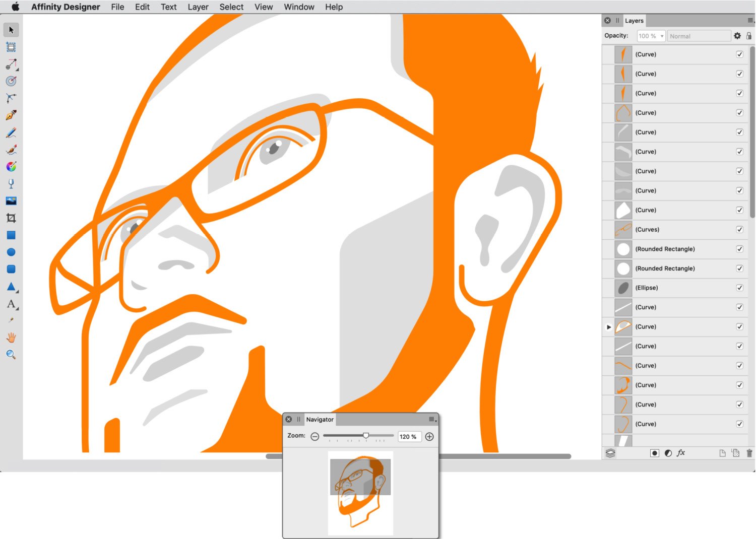Toggle visibility of (Curve) layer directly above (Curves)

(x=739, y=210)
